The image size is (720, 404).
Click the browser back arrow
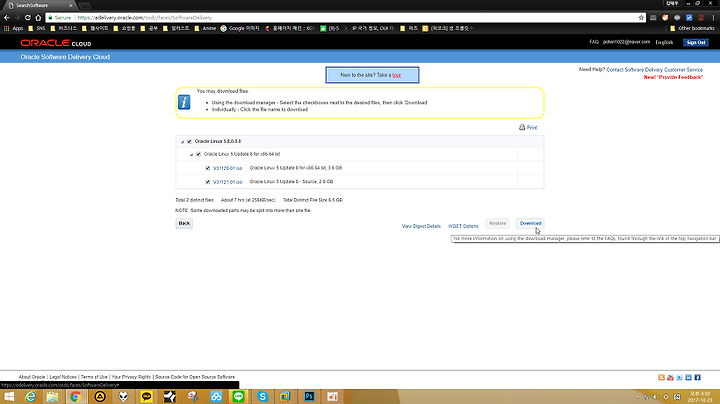[6, 17]
